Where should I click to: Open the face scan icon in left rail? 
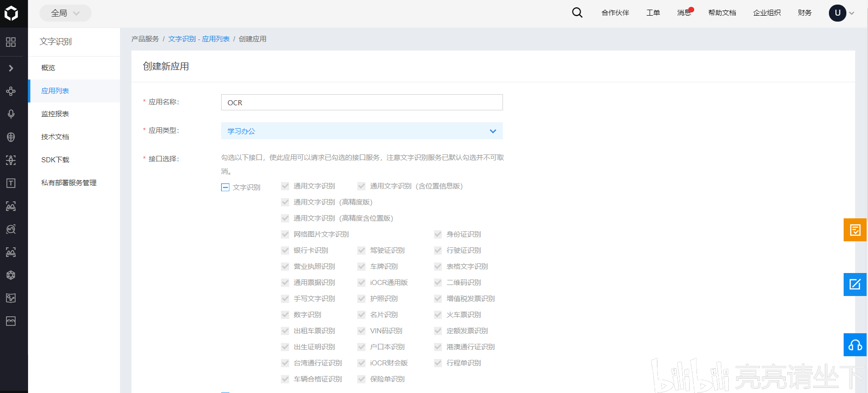click(x=11, y=160)
